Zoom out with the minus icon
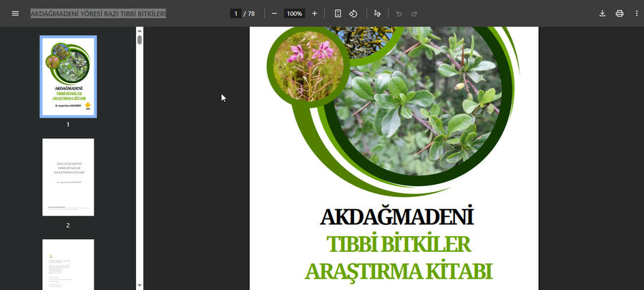 [274, 14]
